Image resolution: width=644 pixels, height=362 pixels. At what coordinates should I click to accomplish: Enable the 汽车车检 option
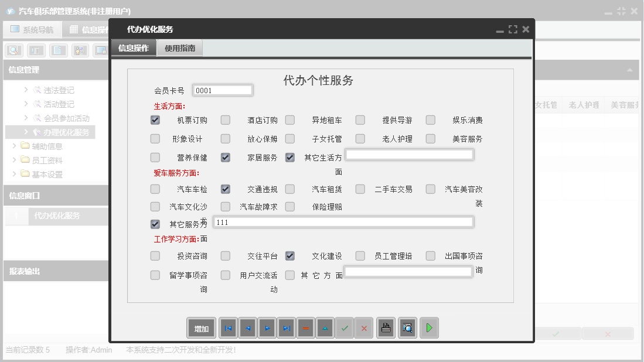coord(155,189)
